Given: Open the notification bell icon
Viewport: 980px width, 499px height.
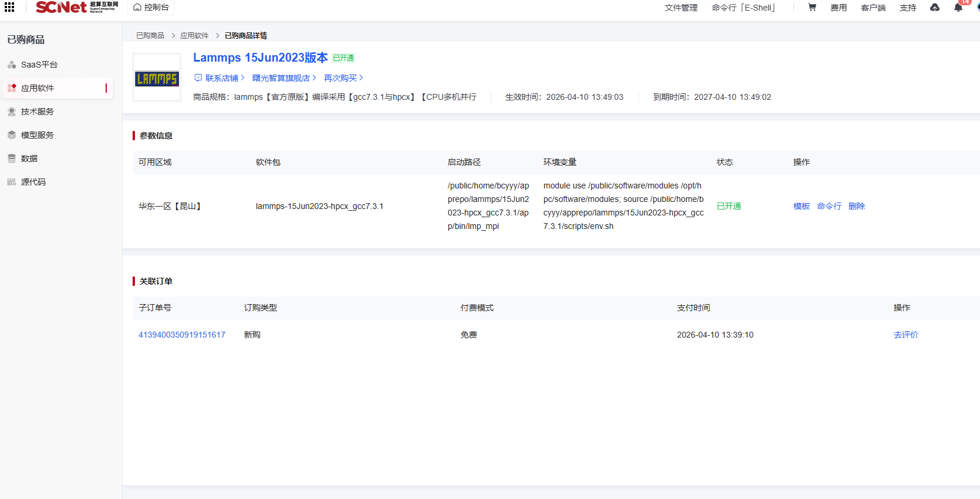Looking at the screenshot, I should click(958, 8).
